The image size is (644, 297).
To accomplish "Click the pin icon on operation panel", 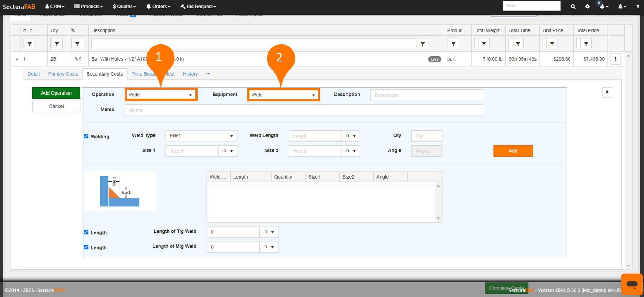I will pyautogui.click(x=607, y=92).
